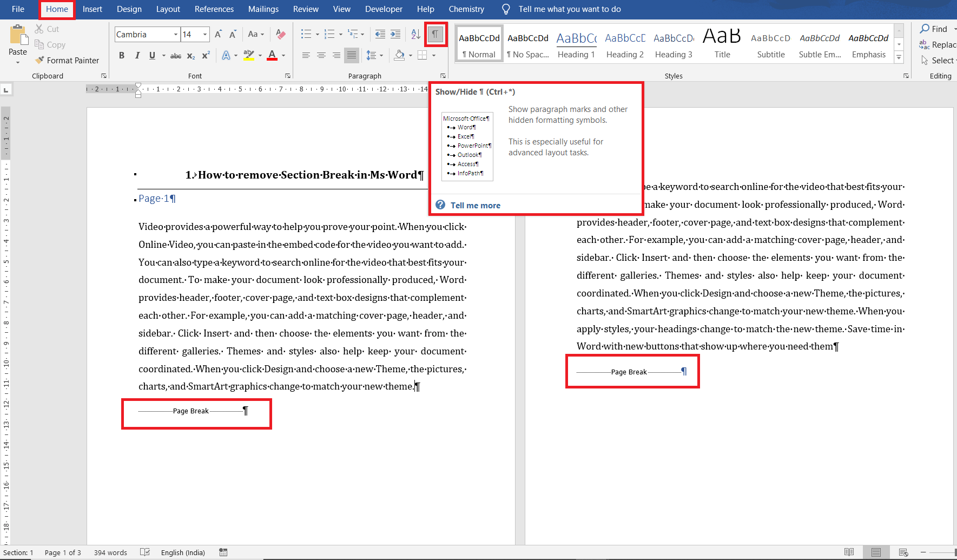The width and height of the screenshot is (957, 560).
Task: Switch to the Chemistry tab
Action: (x=466, y=9)
